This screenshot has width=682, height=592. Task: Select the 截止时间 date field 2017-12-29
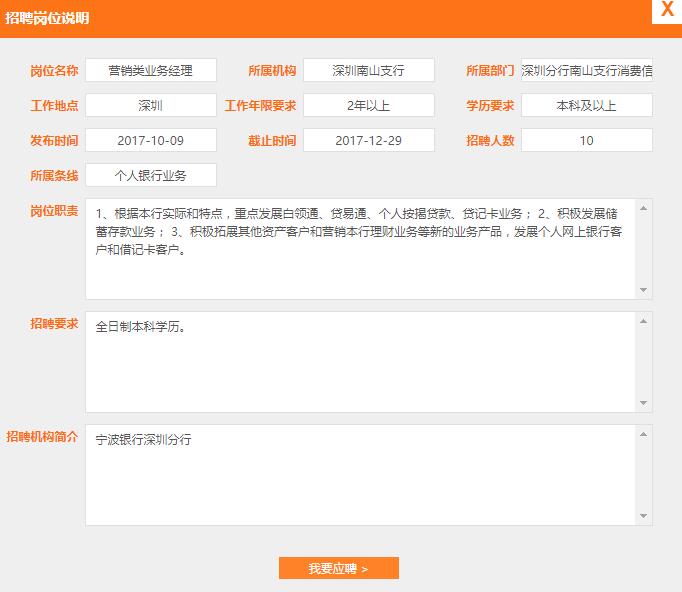(x=368, y=140)
